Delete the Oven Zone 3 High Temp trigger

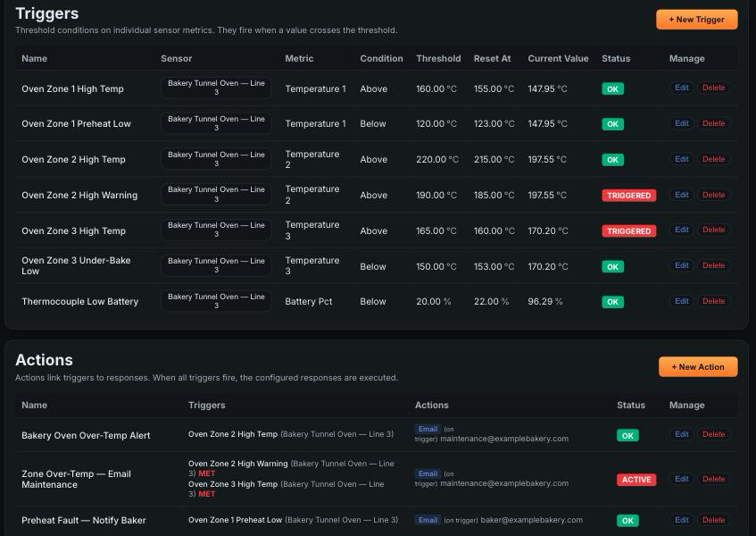tap(713, 230)
